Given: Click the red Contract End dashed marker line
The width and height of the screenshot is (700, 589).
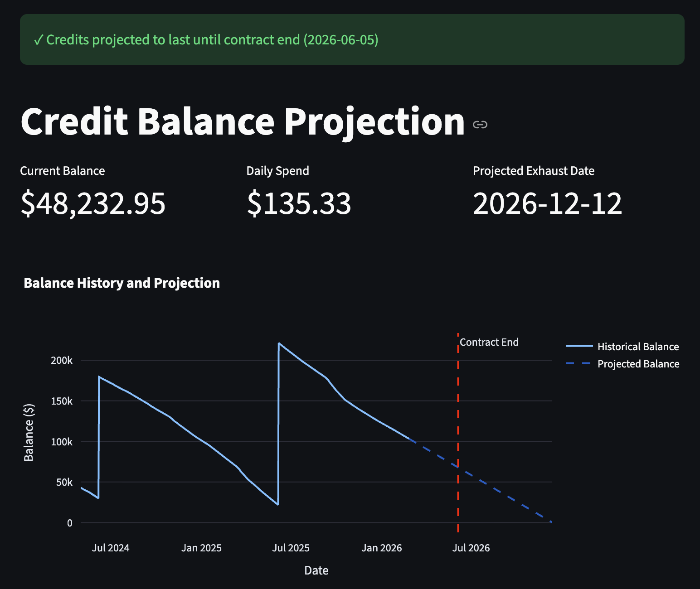Looking at the screenshot, I should click(458, 430).
